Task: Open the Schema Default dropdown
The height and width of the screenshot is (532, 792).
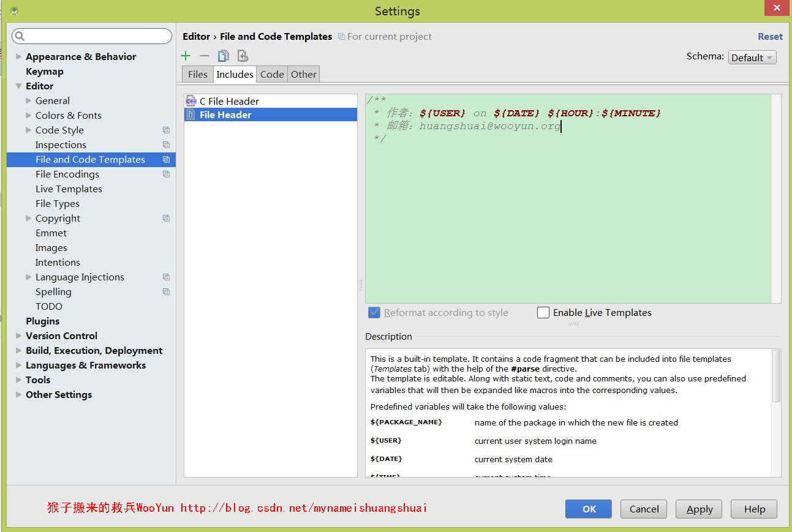Action: point(752,58)
